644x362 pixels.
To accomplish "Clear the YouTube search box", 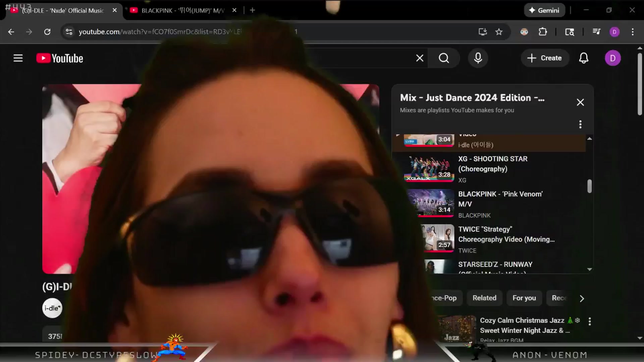I will (x=420, y=58).
